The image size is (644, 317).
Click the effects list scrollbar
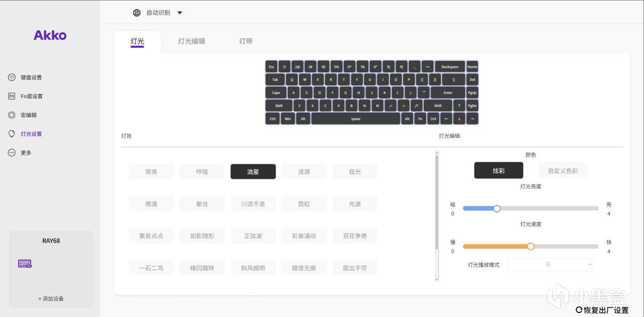click(x=437, y=202)
